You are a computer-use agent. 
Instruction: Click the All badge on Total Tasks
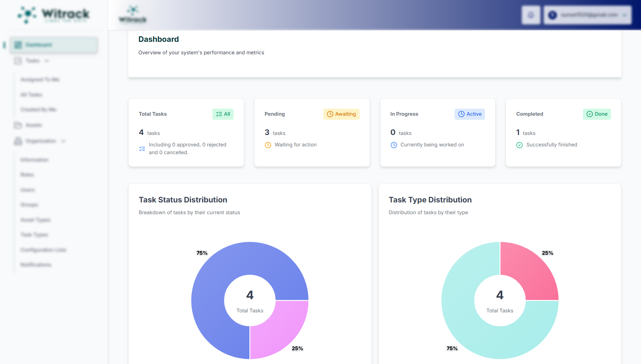223,114
